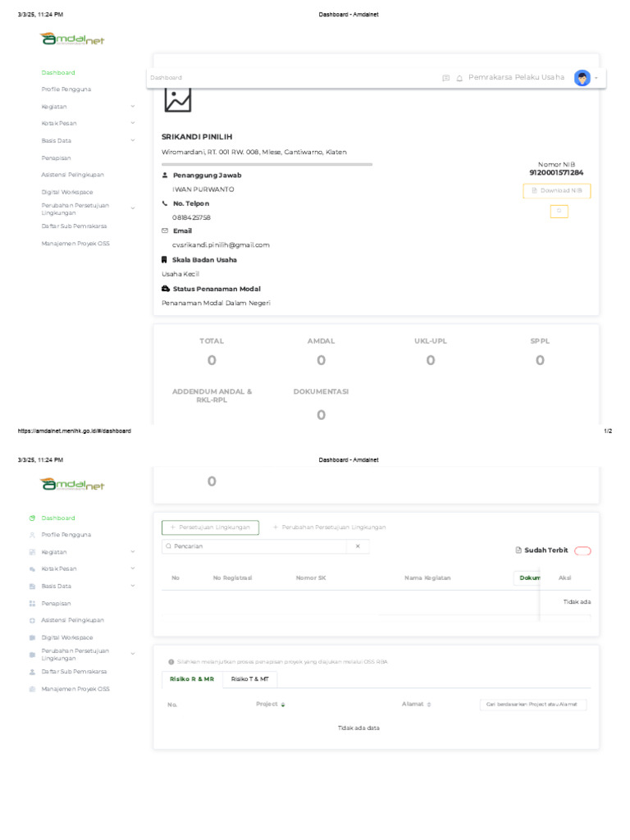Click the Kotak Pesan chat icon
630x840 pixels.
[32, 569]
